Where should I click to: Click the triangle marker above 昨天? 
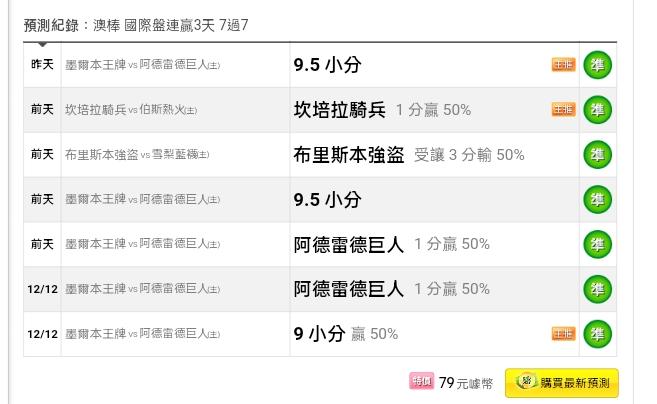[x=42, y=44]
